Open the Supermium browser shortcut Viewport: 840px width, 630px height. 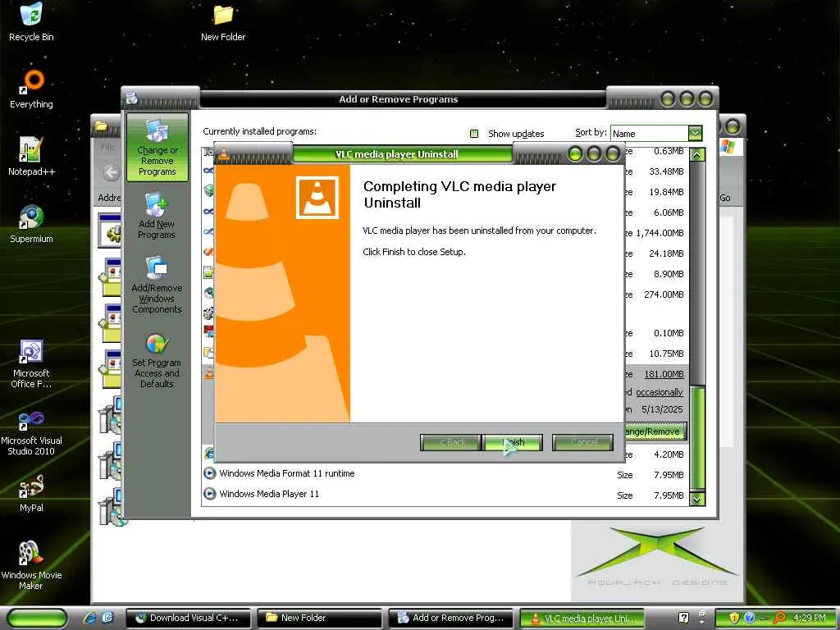(32, 224)
